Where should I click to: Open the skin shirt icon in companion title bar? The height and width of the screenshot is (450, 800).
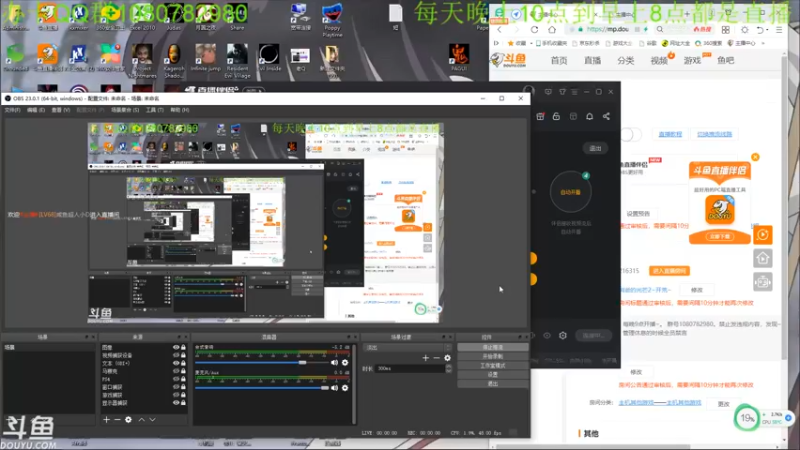(562, 92)
